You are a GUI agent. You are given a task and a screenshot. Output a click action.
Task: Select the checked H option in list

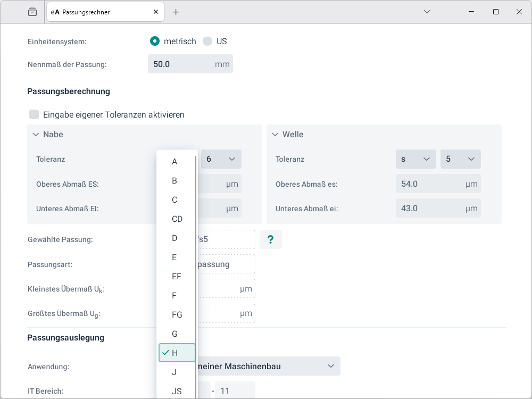point(177,353)
